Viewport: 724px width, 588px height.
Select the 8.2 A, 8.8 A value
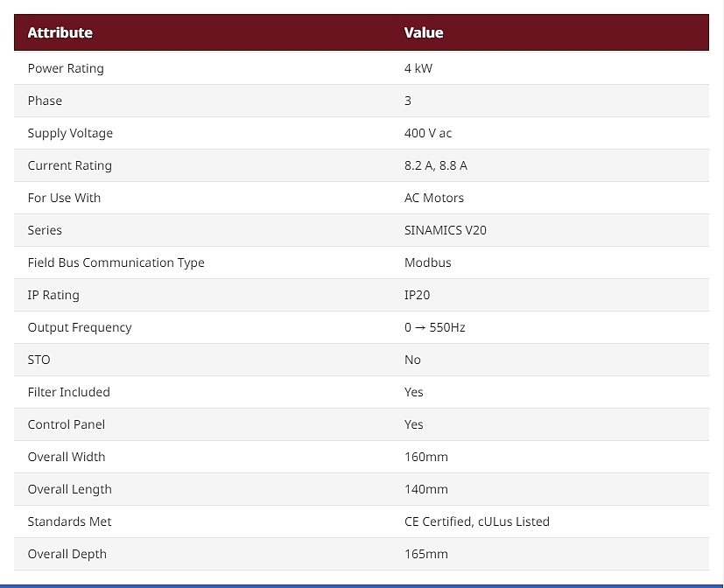tap(436, 165)
